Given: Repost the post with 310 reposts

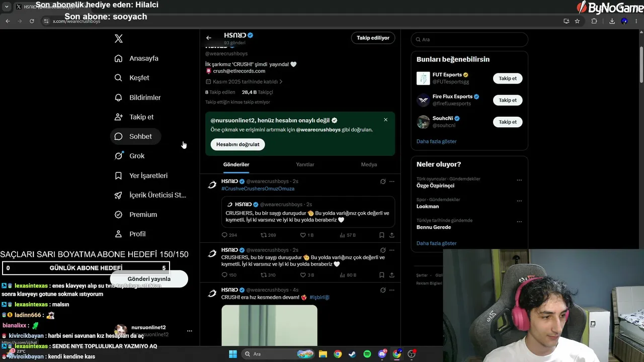Looking at the screenshot, I should (268, 275).
